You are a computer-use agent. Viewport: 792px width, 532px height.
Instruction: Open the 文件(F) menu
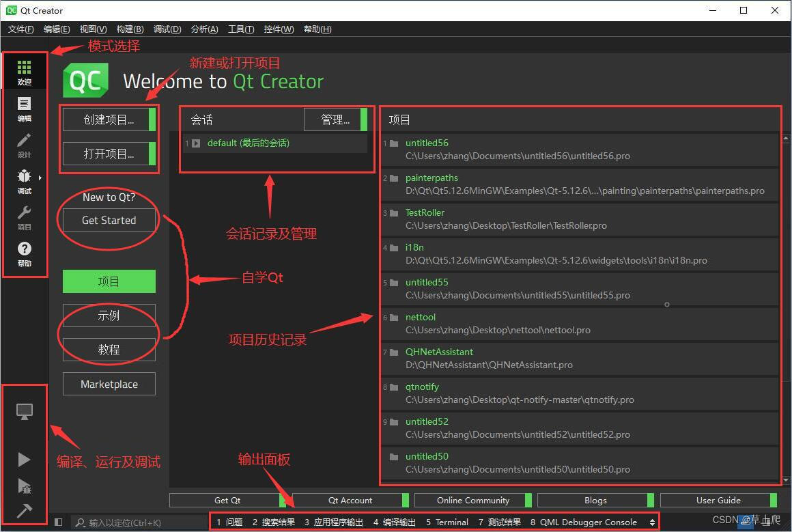[x=20, y=29]
